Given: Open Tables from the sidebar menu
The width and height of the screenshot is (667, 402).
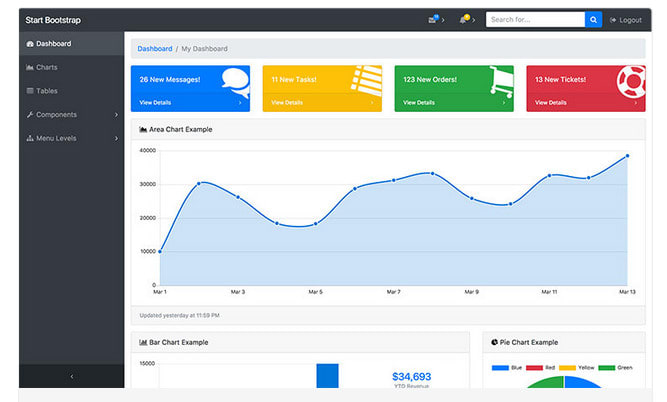Looking at the screenshot, I should point(71,91).
